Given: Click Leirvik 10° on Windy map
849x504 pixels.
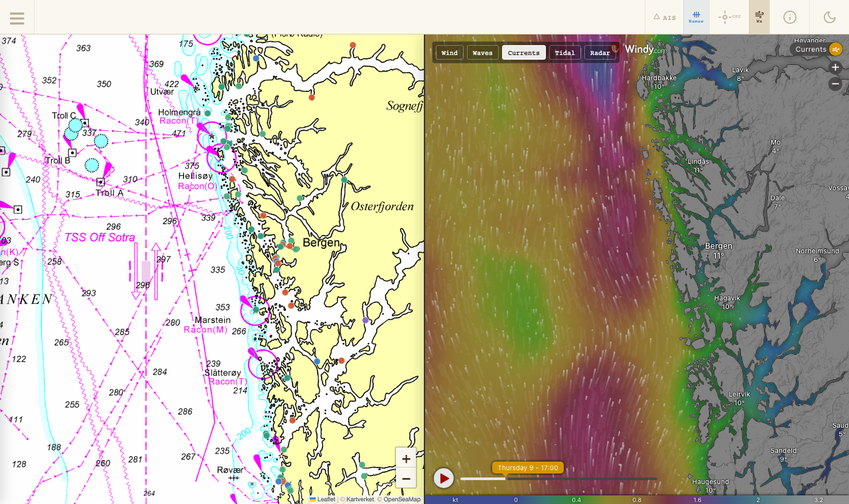Looking at the screenshot, I should pos(739,398).
